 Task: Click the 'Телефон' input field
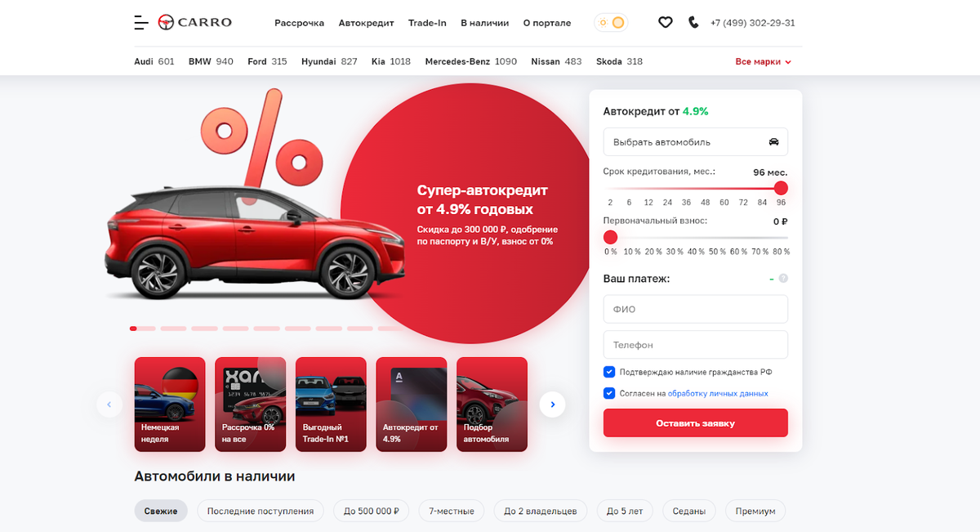tap(696, 345)
